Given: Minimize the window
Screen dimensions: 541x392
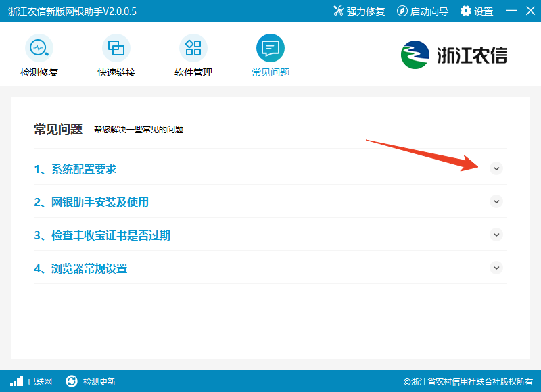Looking at the screenshot, I should click(x=511, y=11).
